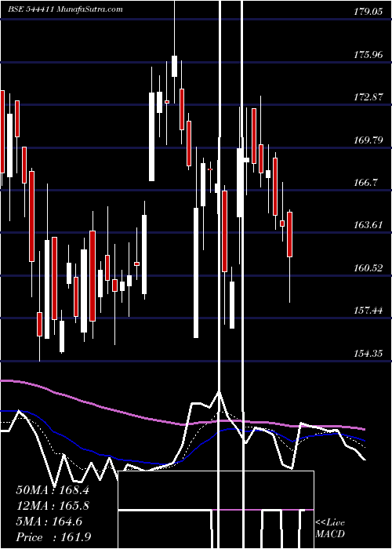Click the tallest white candle near 175.96
Image resolution: width=392 pixels, height=549 pixels.
(x=174, y=66)
